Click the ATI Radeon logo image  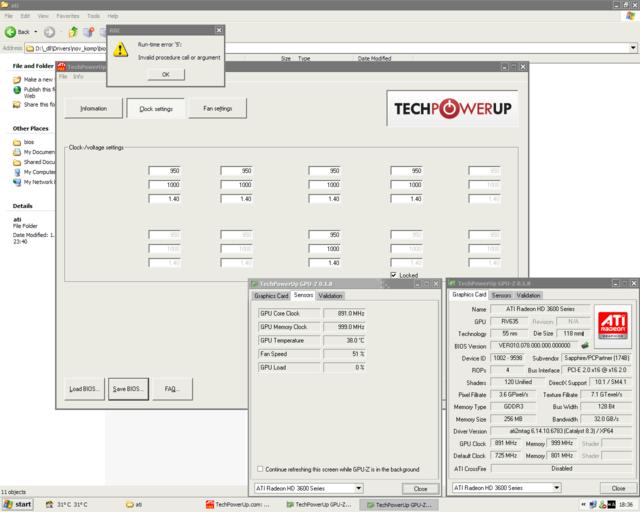tap(613, 325)
